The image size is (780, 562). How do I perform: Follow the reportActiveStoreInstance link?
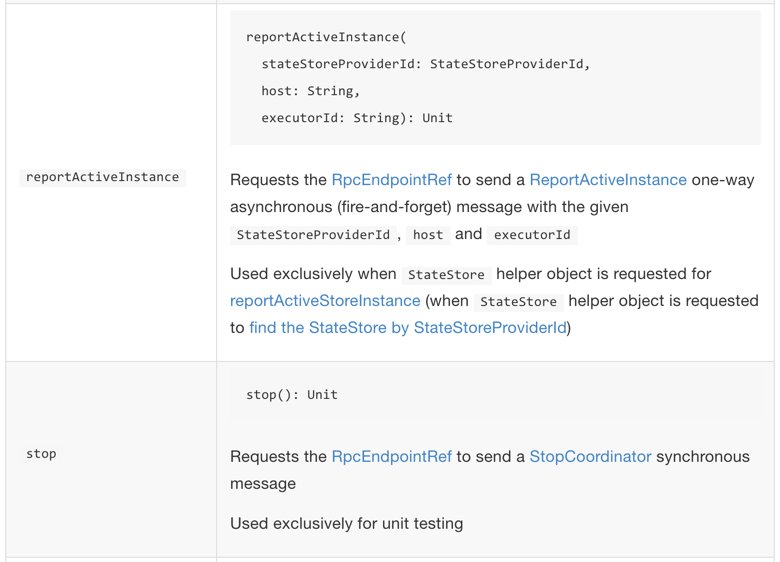point(325,300)
